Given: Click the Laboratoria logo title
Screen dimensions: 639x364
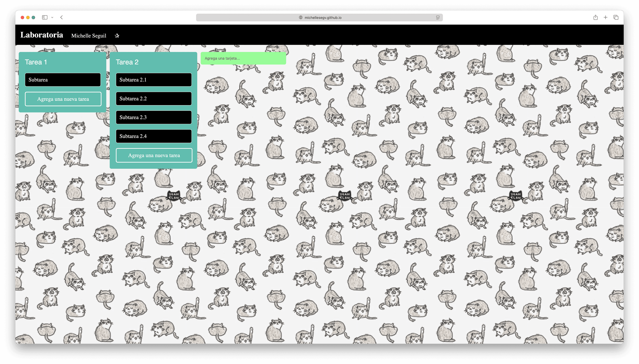Looking at the screenshot, I should pos(41,35).
